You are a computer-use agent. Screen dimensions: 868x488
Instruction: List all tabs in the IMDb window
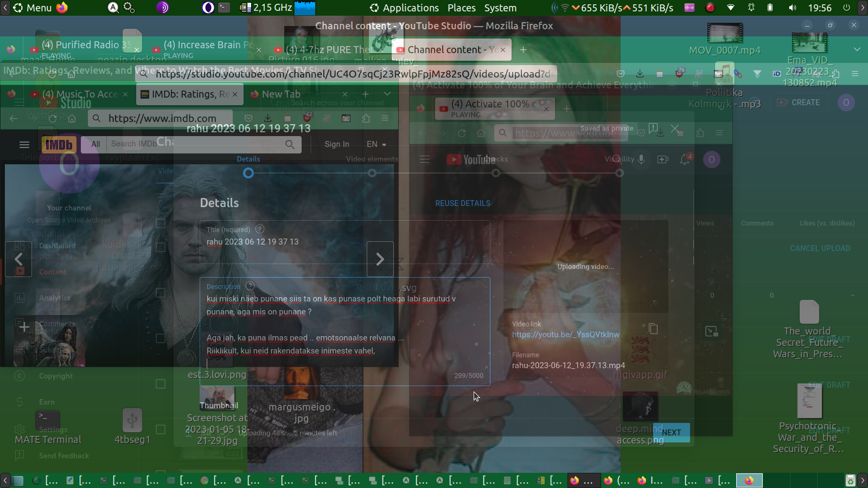[387, 94]
